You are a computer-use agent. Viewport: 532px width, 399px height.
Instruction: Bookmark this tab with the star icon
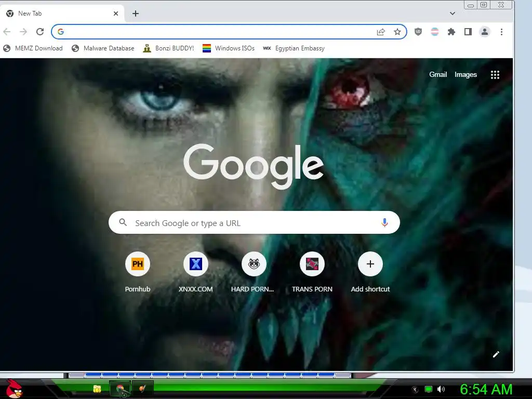pyautogui.click(x=397, y=32)
